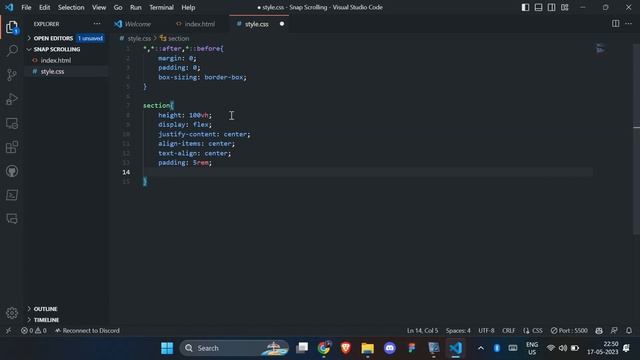Switch to the Welcome tab
The height and width of the screenshot is (360, 640).
(138, 24)
